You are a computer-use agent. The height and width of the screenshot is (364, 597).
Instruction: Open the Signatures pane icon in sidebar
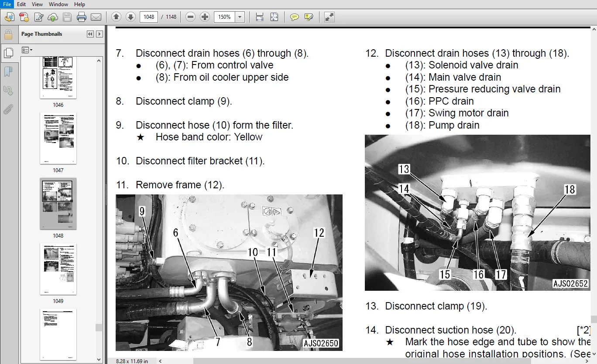click(x=8, y=91)
